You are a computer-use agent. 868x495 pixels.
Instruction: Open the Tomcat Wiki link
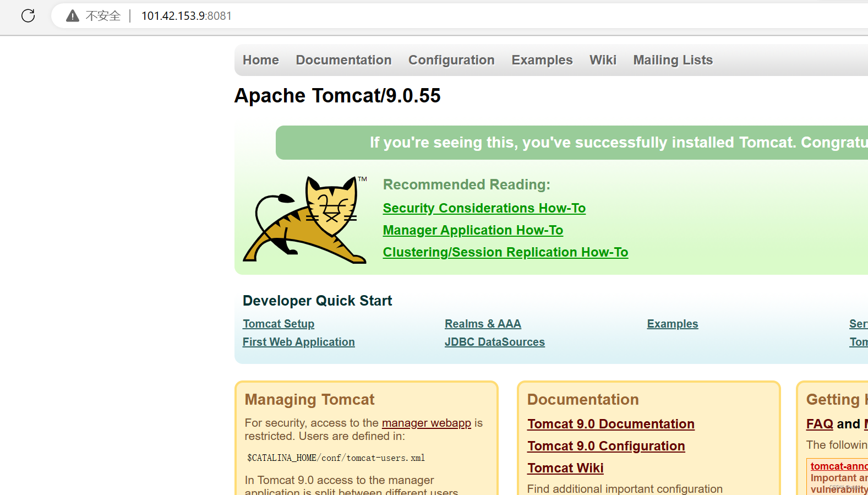click(565, 468)
